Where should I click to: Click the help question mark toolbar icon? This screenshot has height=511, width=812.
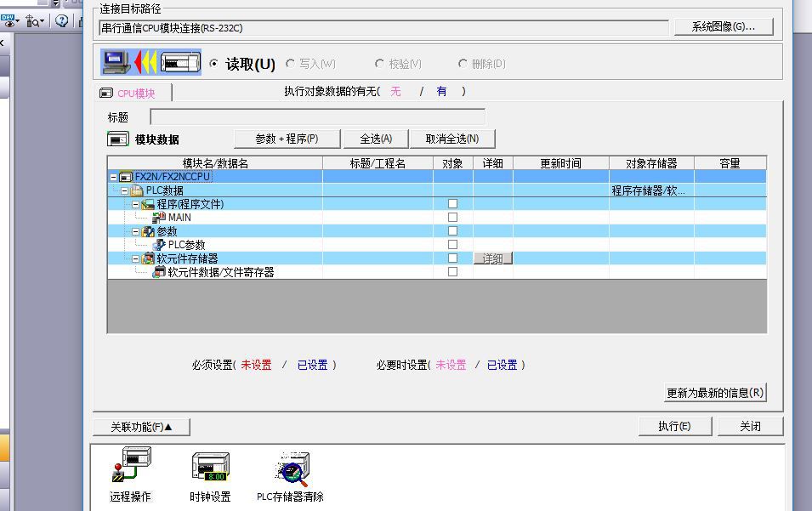coord(61,21)
